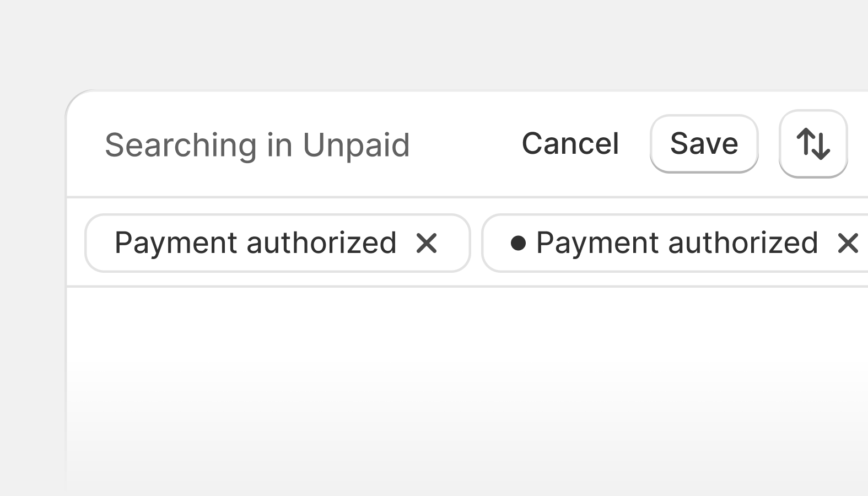Image resolution: width=868 pixels, height=496 pixels.
Task: Click the word Searching in the placeholder
Action: (181, 145)
